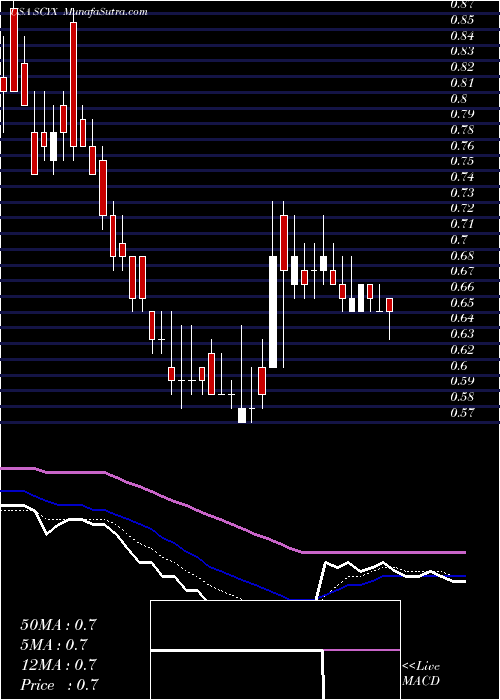Click the 0.71 price label
This screenshot has height=700, width=500.
461,224
